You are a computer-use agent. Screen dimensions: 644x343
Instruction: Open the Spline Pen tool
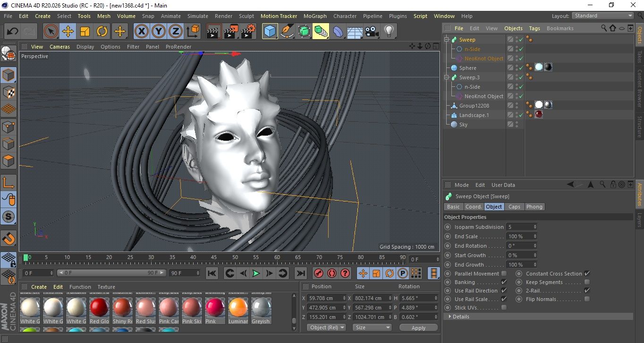287,32
